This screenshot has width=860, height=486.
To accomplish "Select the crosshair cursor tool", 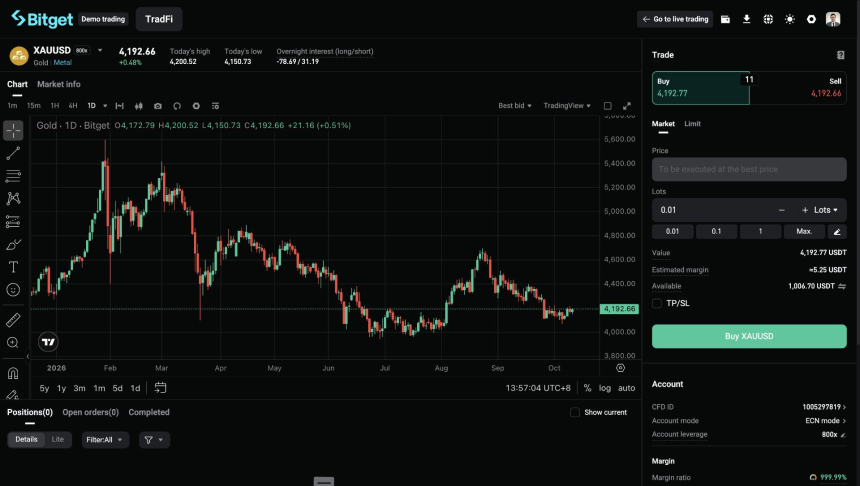I will [x=13, y=131].
